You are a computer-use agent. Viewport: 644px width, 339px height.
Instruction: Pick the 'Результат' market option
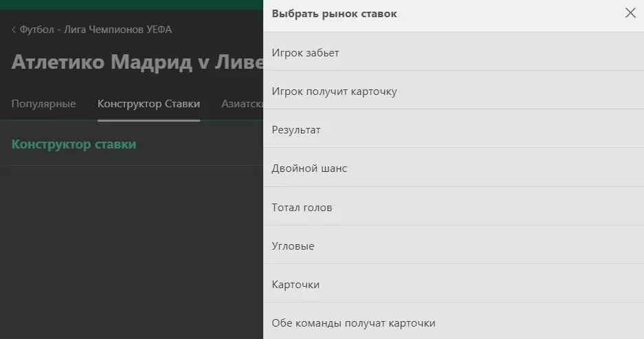(x=454, y=129)
